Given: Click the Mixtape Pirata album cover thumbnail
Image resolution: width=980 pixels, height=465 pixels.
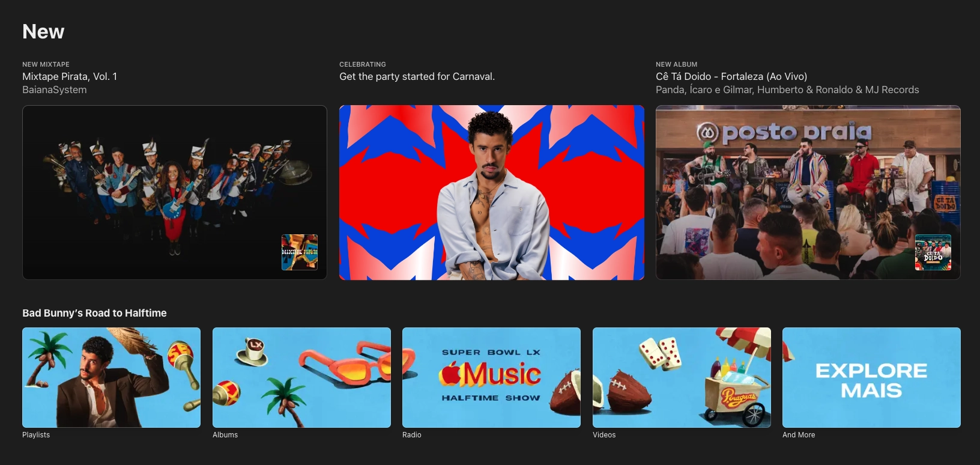Looking at the screenshot, I should click(300, 252).
